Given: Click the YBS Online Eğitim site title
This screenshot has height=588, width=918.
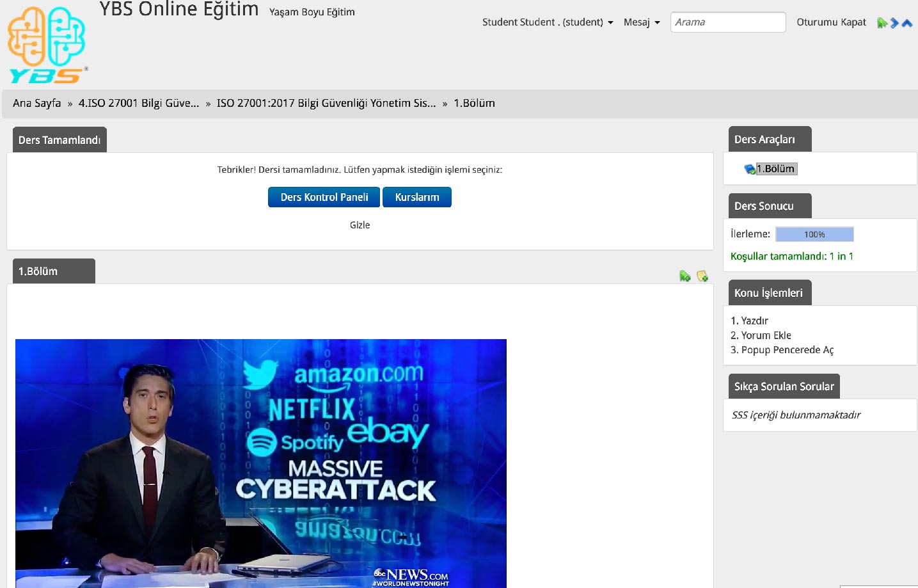Looking at the screenshot, I should coord(179,9).
